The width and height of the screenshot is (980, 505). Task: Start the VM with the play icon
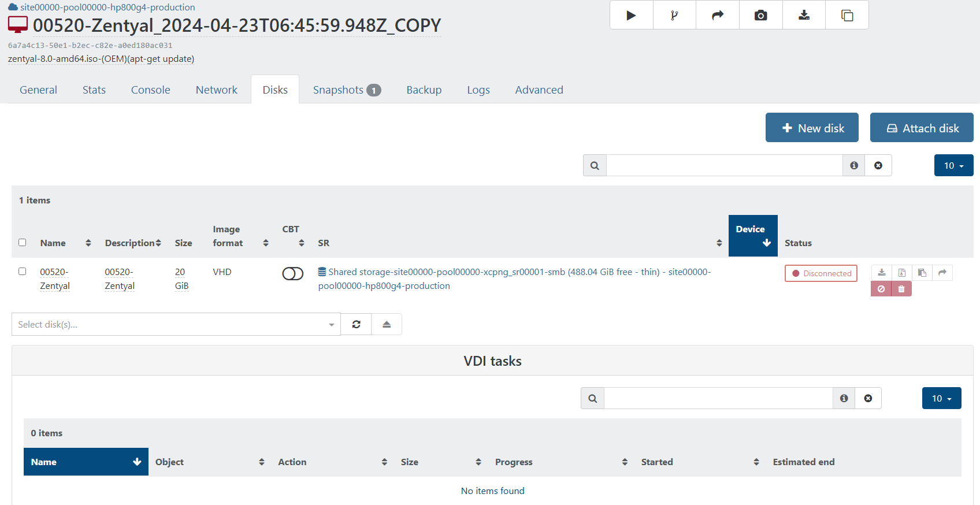[631, 16]
